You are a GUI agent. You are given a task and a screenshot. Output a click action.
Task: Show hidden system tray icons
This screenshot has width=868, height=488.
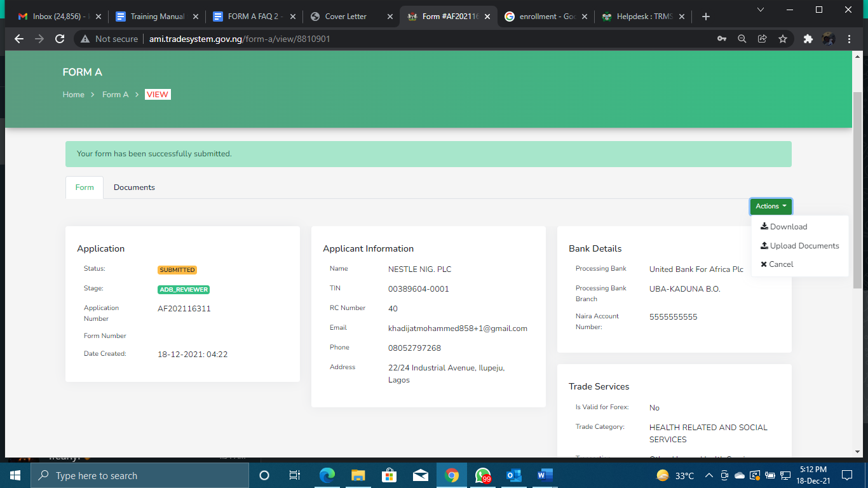pos(709,475)
